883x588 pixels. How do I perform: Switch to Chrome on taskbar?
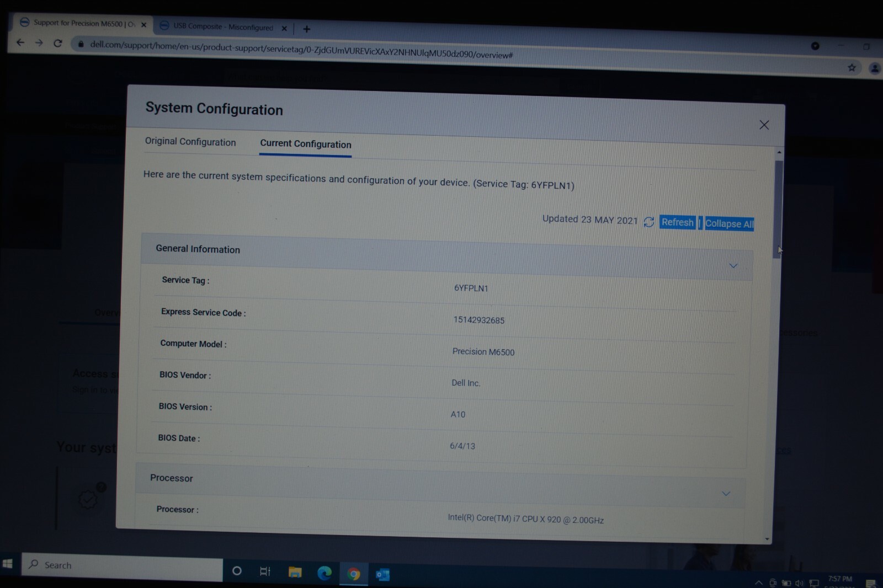click(x=354, y=574)
